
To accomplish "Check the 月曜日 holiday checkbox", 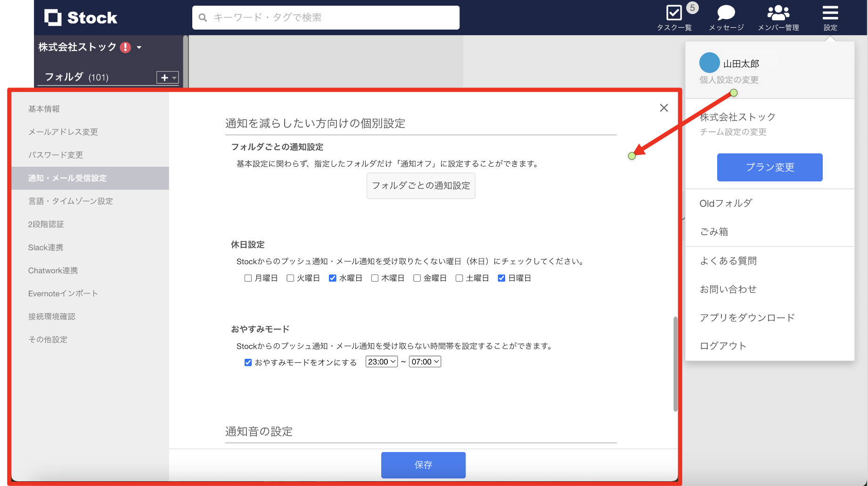I will (x=247, y=278).
